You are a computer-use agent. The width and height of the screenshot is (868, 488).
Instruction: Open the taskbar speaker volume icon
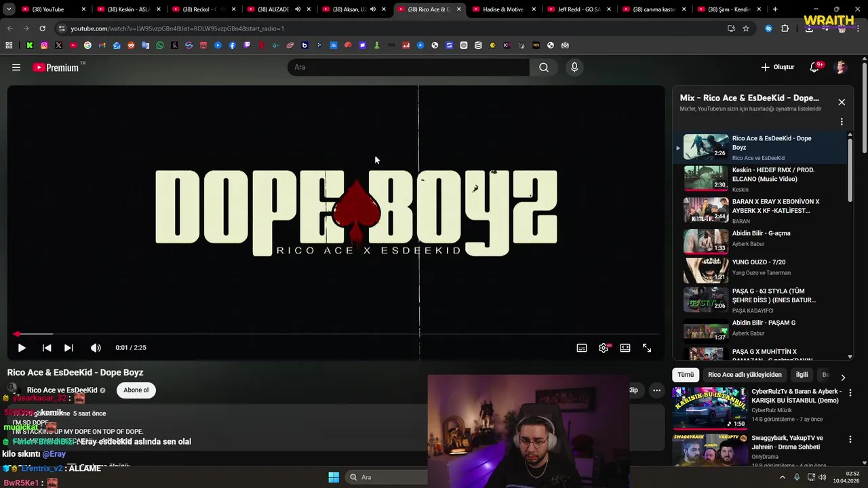823,477
